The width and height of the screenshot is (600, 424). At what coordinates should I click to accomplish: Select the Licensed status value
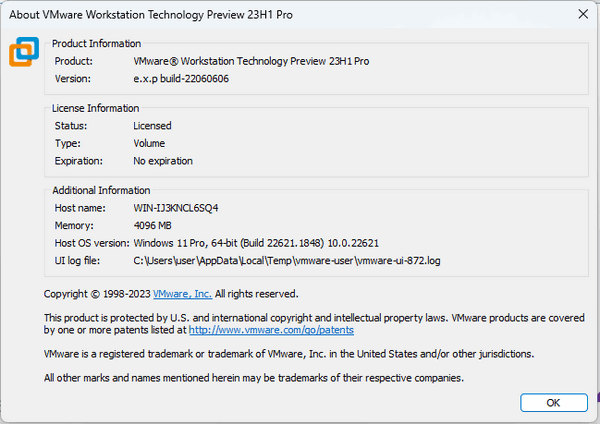tap(152, 126)
